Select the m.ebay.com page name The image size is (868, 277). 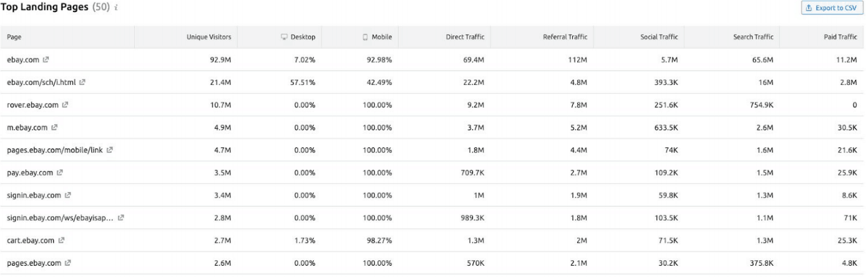point(27,127)
